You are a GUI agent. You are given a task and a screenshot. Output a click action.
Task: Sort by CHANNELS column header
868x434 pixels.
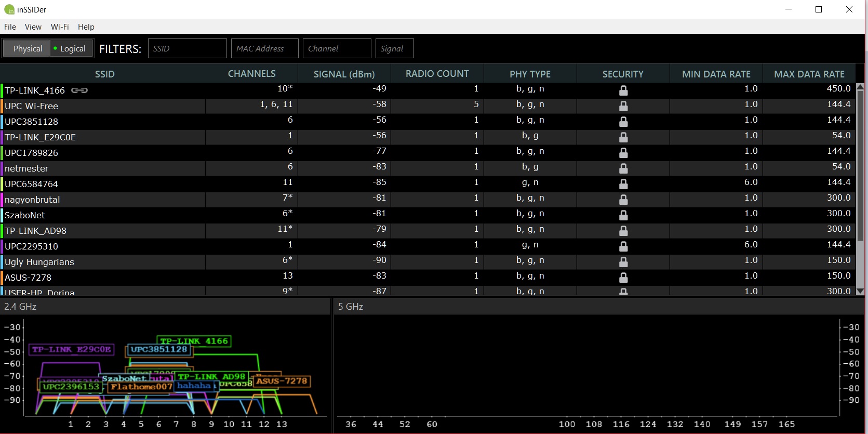coord(251,74)
